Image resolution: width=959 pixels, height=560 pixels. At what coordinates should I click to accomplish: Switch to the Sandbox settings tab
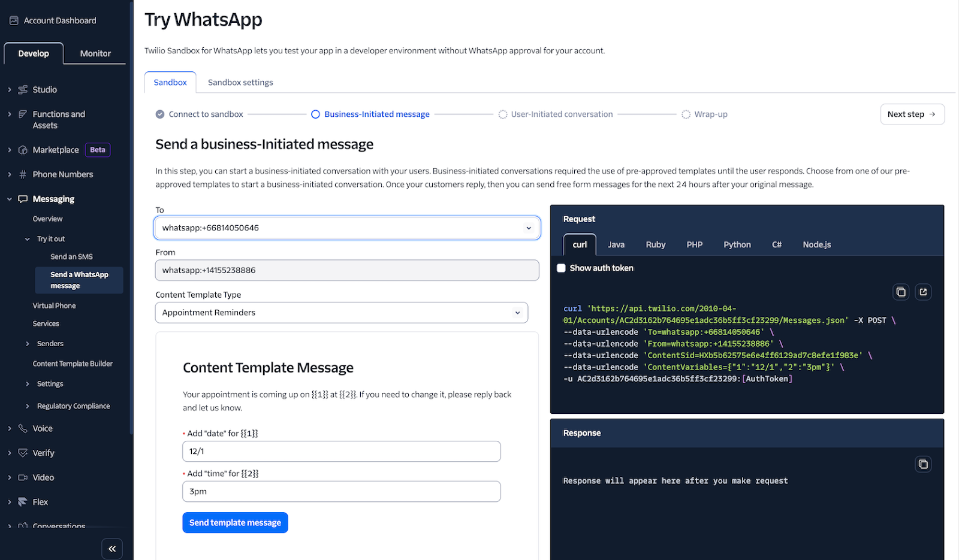240,82
